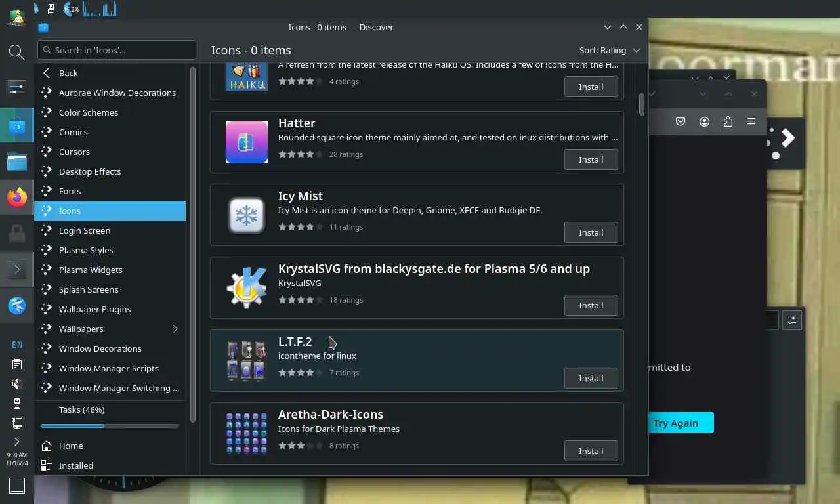The image size is (840, 504).
Task: Open the Firefox hamburger menu
Action: click(x=751, y=121)
